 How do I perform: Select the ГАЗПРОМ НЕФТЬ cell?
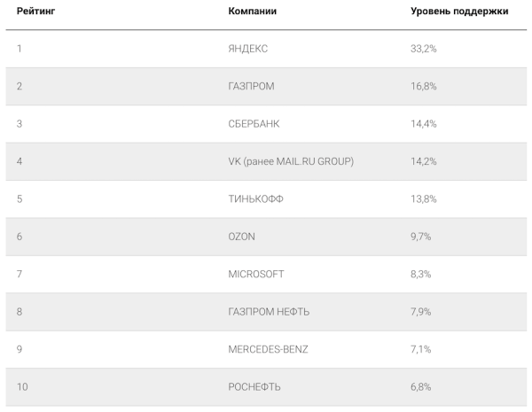[269, 312]
